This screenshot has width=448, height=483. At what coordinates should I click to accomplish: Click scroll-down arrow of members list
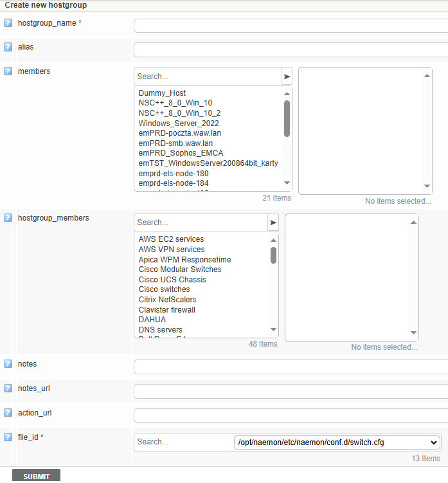287,183
